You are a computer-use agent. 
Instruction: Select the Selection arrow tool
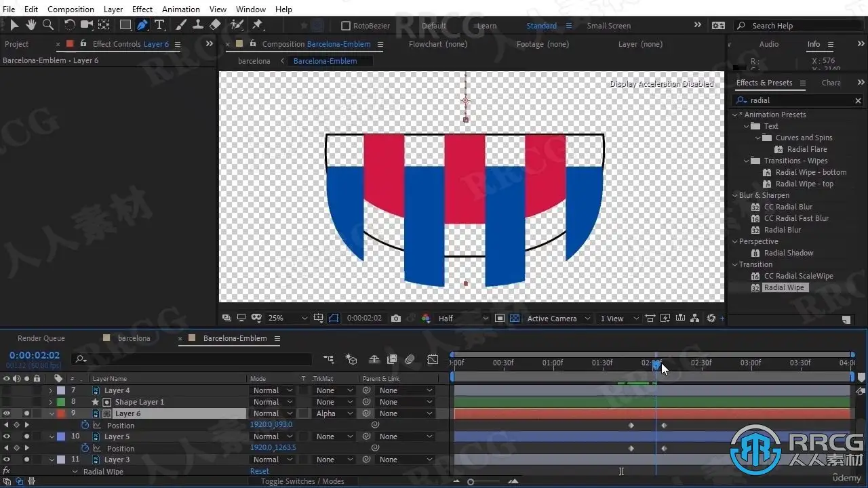(14, 25)
